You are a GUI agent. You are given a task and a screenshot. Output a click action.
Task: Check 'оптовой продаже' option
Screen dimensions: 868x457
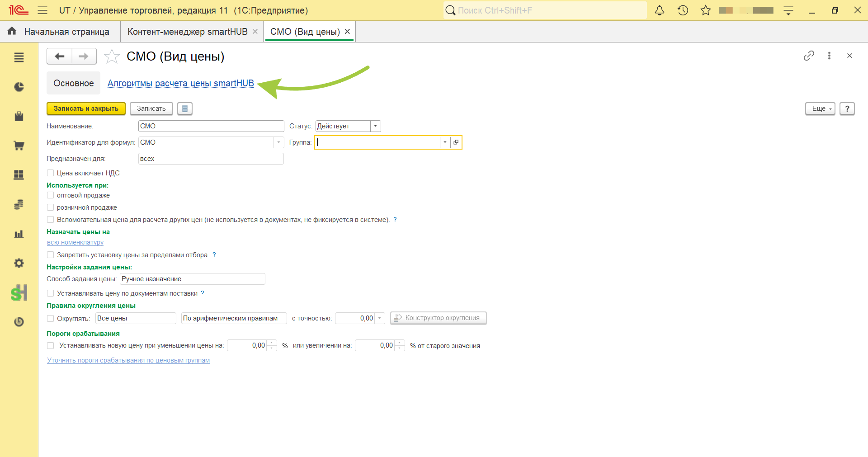[x=51, y=195]
